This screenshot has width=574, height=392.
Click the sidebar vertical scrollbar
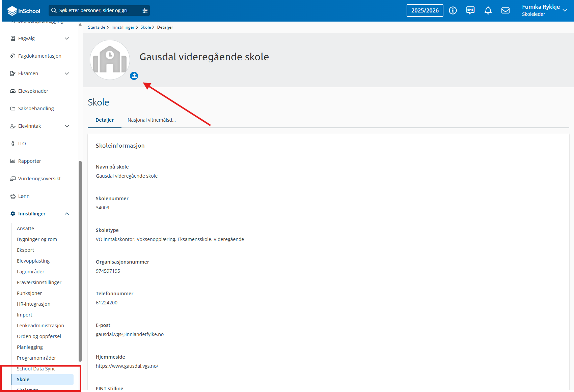80,261
